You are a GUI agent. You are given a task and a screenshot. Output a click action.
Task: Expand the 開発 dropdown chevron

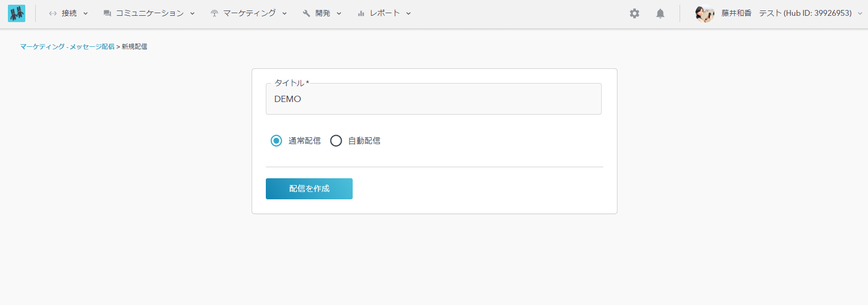pos(339,14)
